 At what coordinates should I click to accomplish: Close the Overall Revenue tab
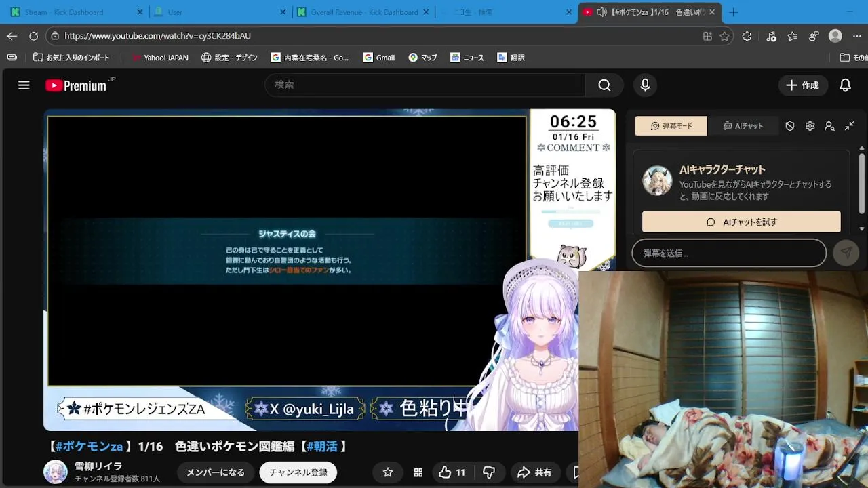point(427,12)
